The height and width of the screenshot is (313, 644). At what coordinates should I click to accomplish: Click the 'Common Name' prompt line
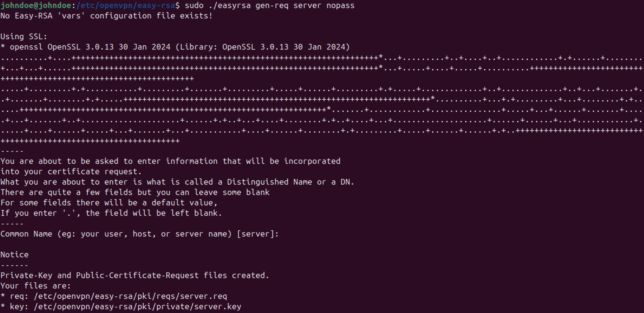click(139, 234)
